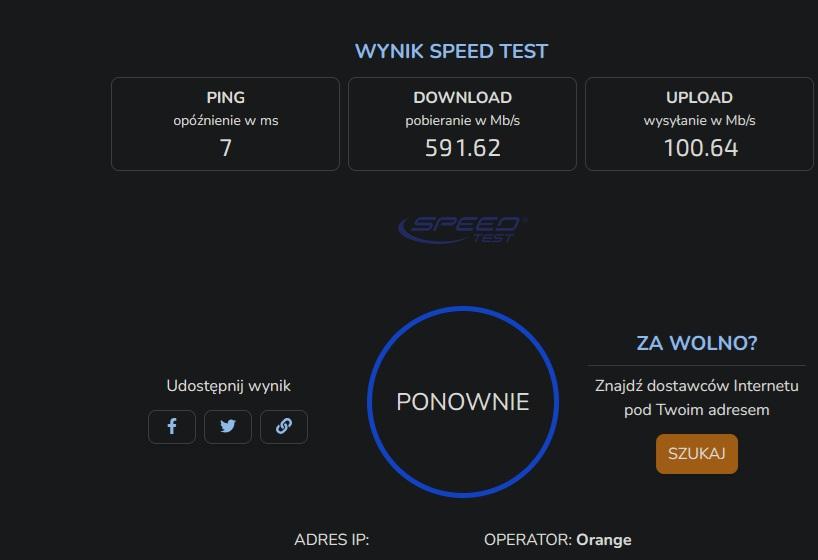
Task: Select the Orange operator name
Action: [604, 540]
